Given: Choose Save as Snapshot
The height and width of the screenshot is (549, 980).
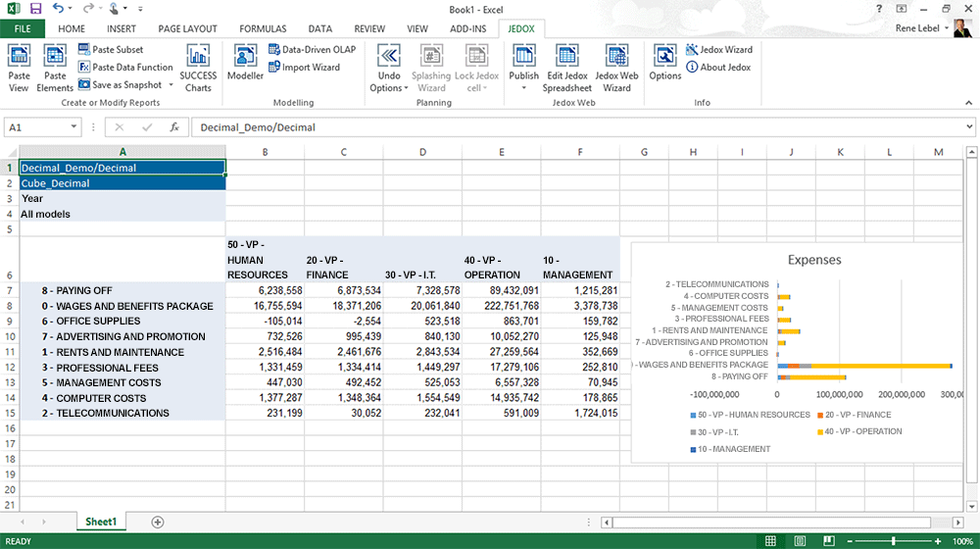Looking at the screenshot, I should [x=120, y=84].
